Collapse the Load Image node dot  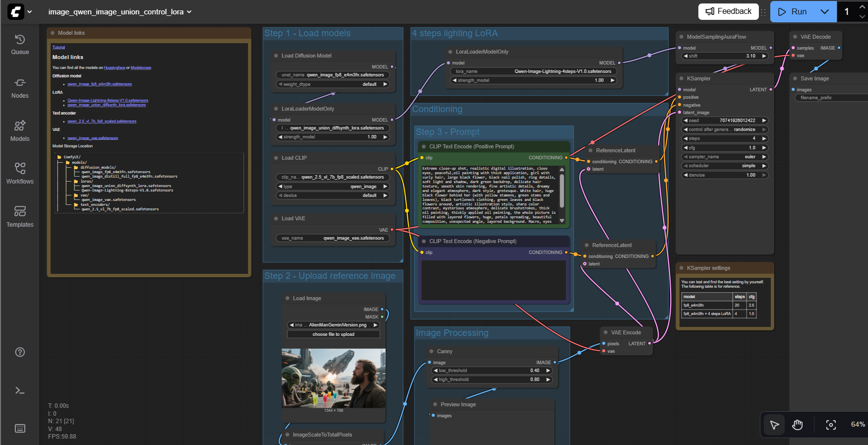tap(287, 298)
